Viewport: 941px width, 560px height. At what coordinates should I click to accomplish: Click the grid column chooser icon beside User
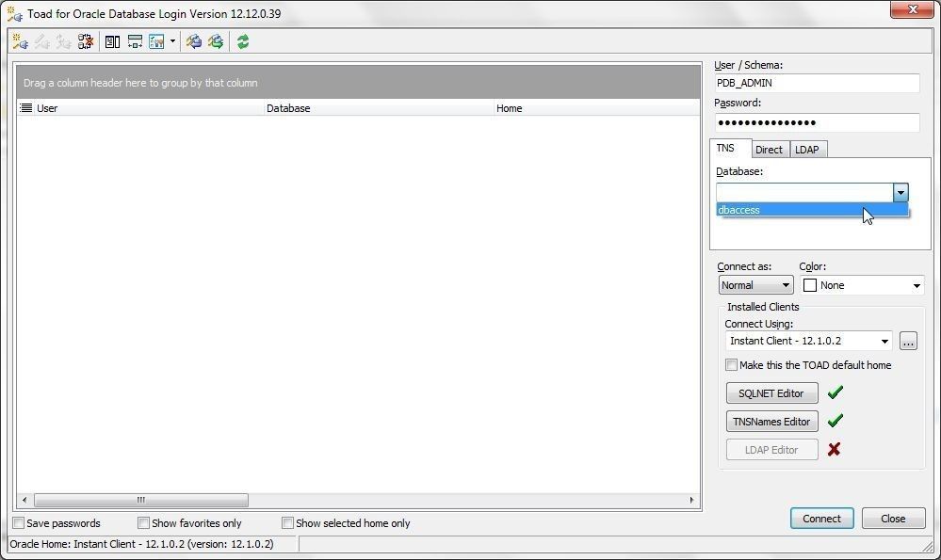pos(25,108)
